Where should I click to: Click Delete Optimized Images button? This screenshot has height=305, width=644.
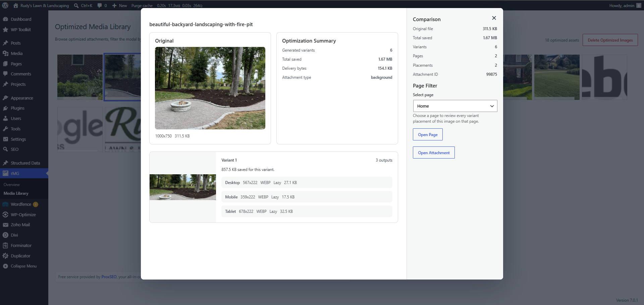[610, 40]
